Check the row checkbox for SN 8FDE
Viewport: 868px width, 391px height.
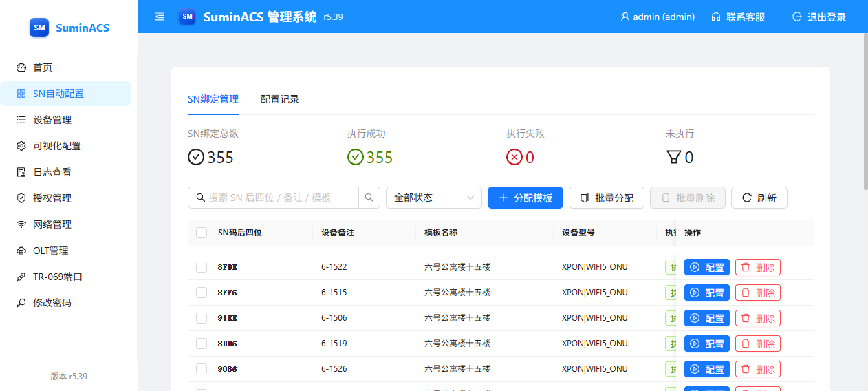[202, 267]
